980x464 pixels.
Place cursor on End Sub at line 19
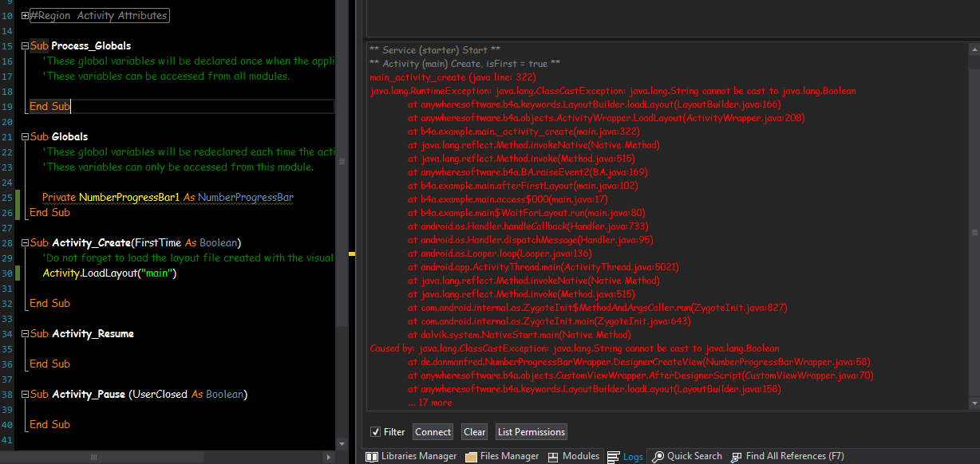49,106
